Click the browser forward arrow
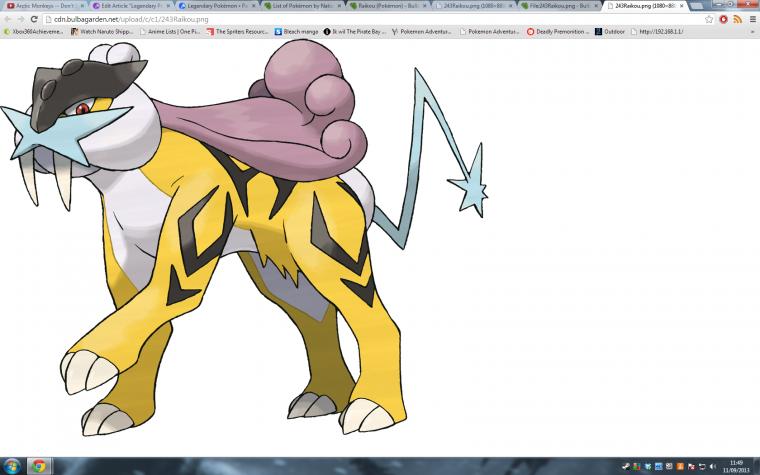The height and width of the screenshot is (475, 760). click(x=21, y=19)
